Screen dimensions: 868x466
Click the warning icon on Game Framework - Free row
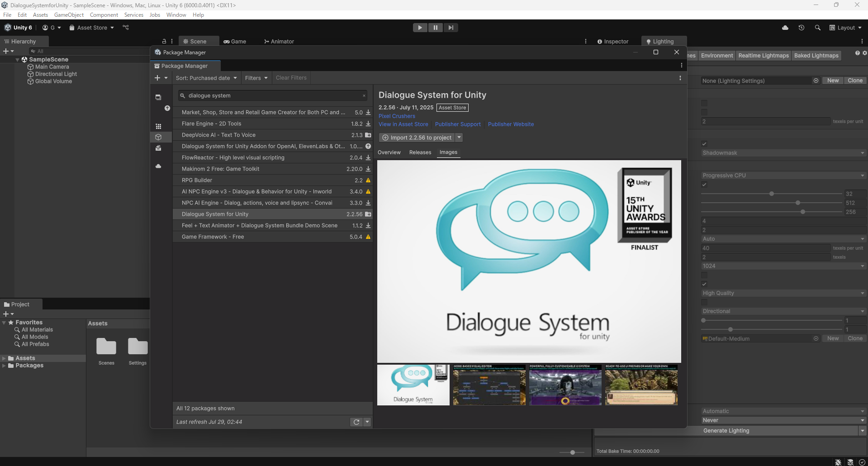pos(368,237)
